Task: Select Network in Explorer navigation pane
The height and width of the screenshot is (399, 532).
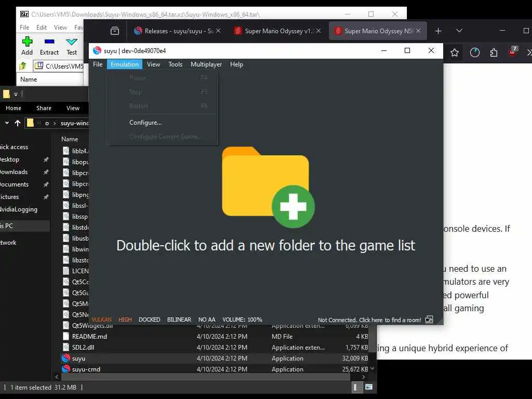Action: point(8,243)
